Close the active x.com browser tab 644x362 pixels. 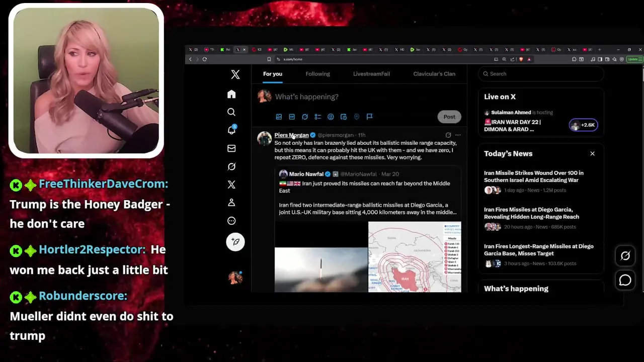point(245,50)
